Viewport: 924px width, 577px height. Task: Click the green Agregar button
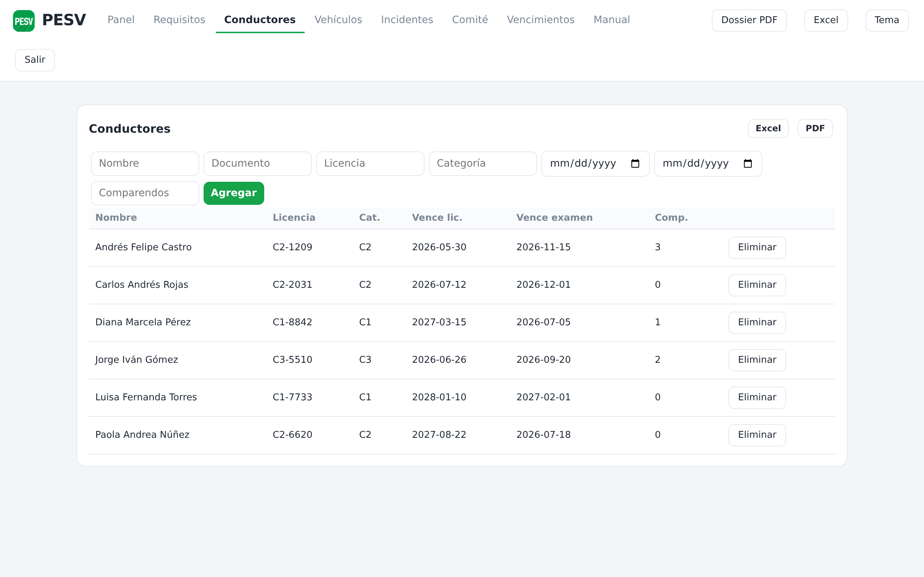[234, 193]
